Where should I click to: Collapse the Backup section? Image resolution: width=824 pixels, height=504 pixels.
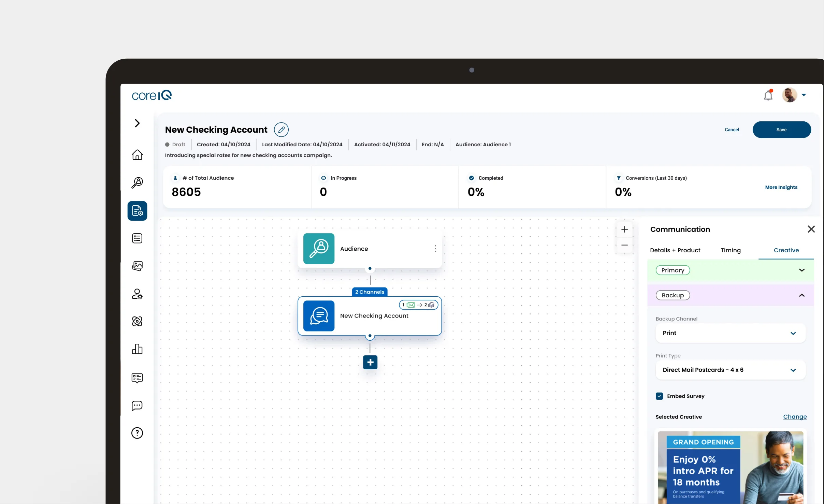731,295
